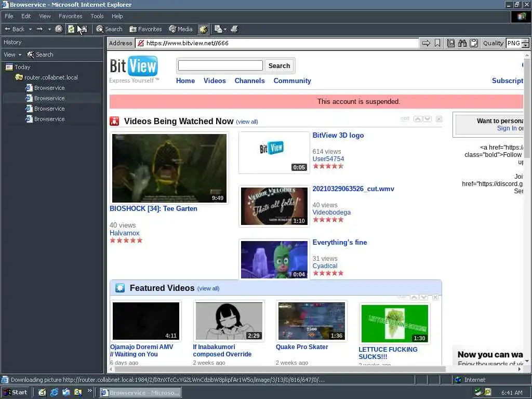This screenshot has width=532, height=399.
Task: Collapse the router.collabnet.local history folder
Action: click(46, 77)
